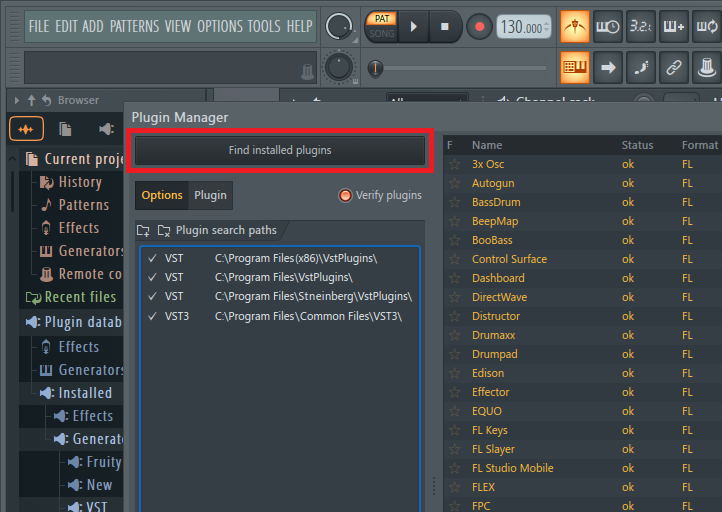Switch to PAT pattern mode
This screenshot has height=512, width=722.
click(382, 18)
